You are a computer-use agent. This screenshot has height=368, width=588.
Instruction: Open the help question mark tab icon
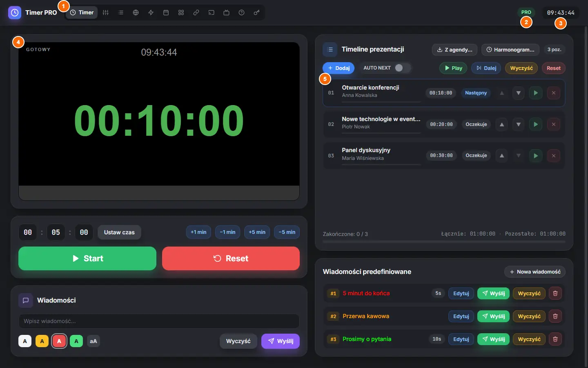click(x=242, y=13)
